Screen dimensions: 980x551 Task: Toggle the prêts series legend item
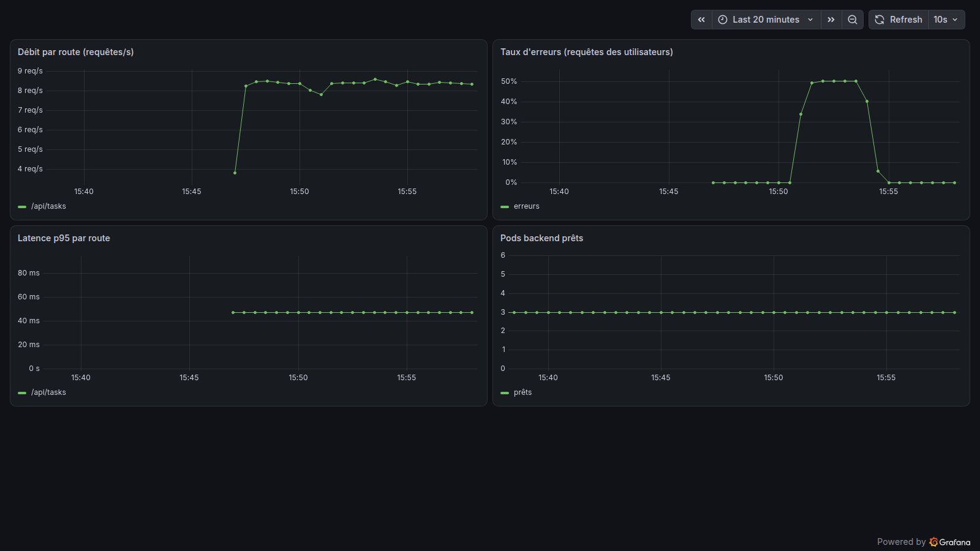[x=522, y=392]
